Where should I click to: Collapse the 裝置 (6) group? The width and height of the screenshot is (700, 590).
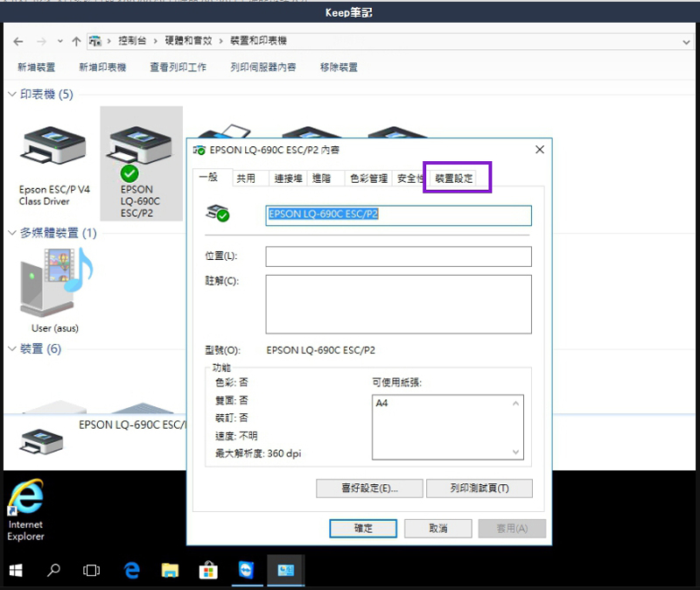coord(12,348)
